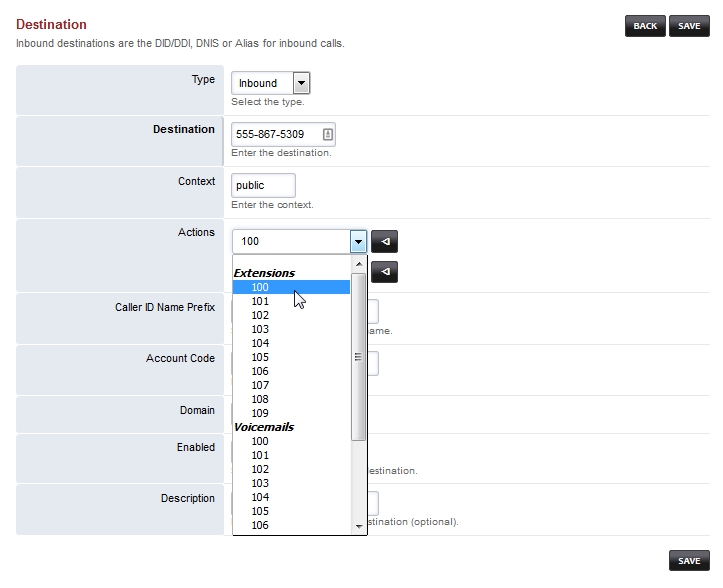This screenshot has height=588, width=723.
Task: Click the scroll down arrow in the dropdown list
Action: tap(359, 526)
